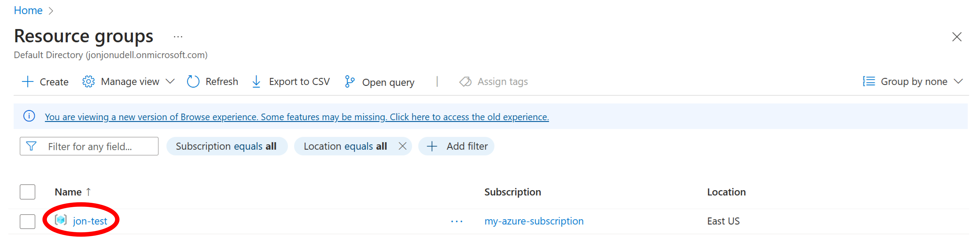Viewport: 980px width, 243px height.
Task: Open the my-azure-subscription link
Action: (534, 221)
